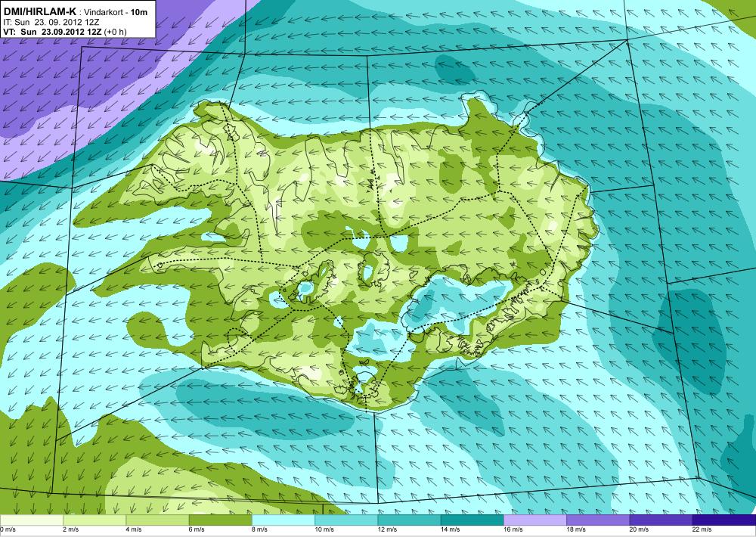756x537 pixels.
Task: Click the '0 m/s' legend label
Action: click(x=8, y=529)
